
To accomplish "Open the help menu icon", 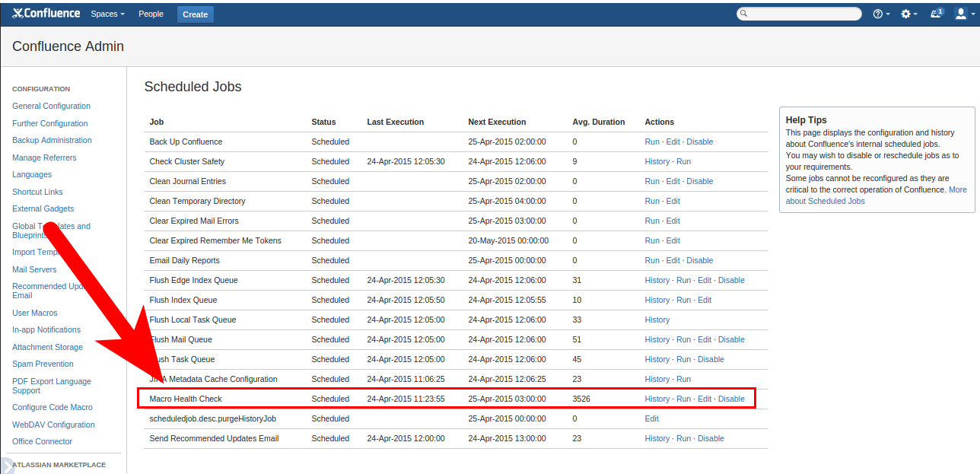I will [880, 14].
